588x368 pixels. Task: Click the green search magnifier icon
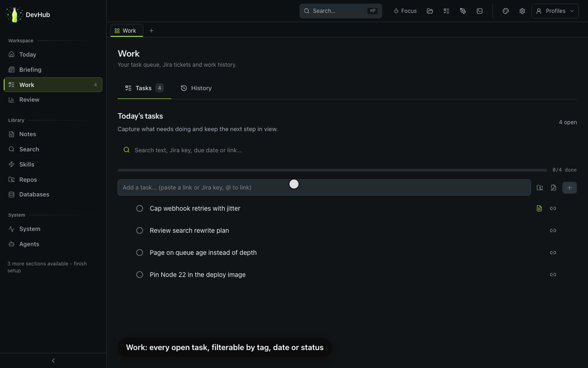[126, 150]
